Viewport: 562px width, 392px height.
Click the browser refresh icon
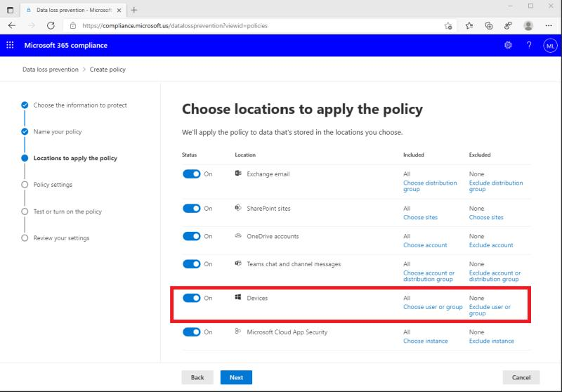[x=51, y=25]
